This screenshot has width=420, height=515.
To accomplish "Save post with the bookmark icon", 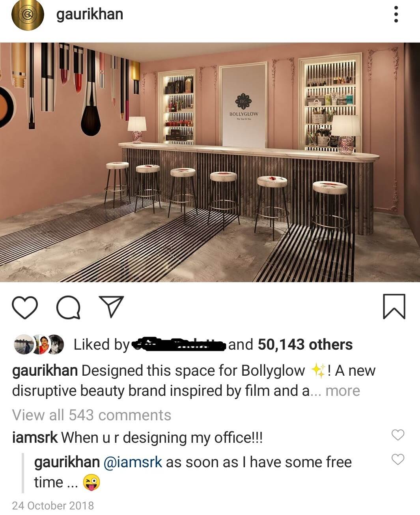I will tap(394, 306).
